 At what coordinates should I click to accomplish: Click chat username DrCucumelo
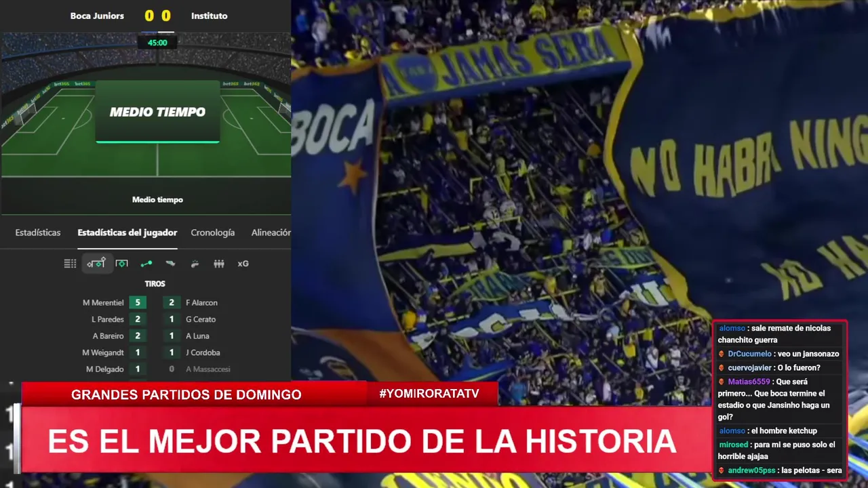[750, 354]
